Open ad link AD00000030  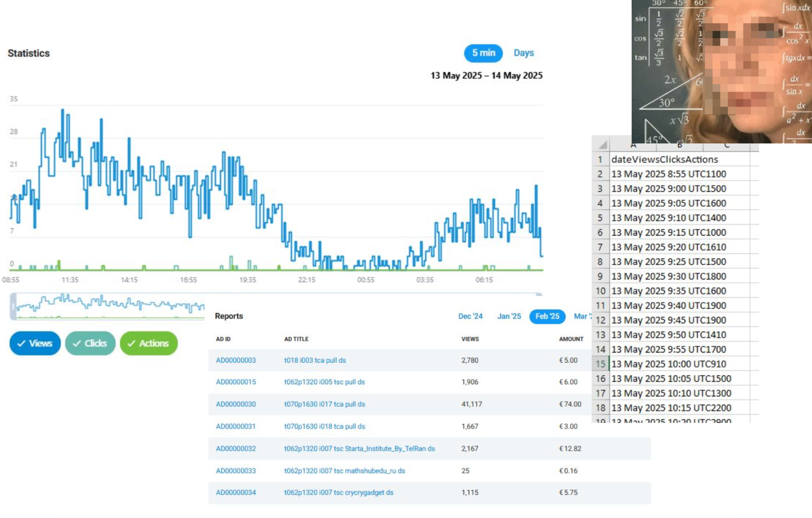coord(235,404)
